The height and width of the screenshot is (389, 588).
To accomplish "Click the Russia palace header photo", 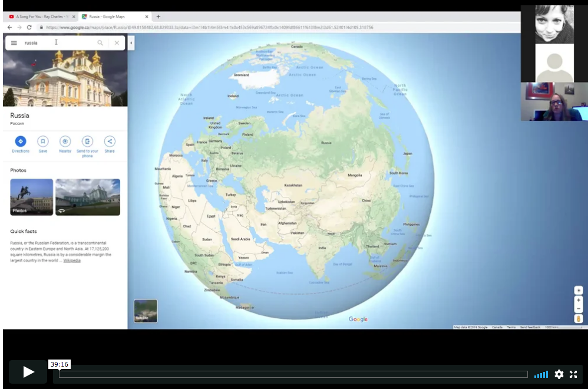I will [x=65, y=79].
